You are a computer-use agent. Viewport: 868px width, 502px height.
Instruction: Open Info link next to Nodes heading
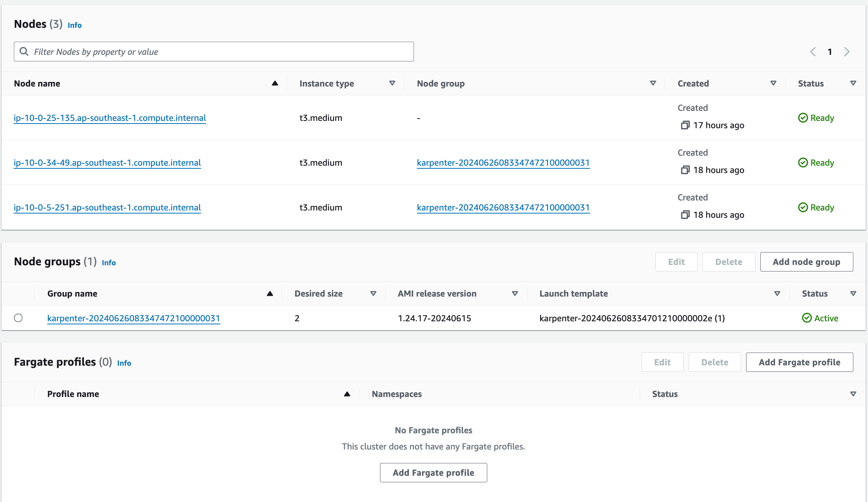[74, 25]
